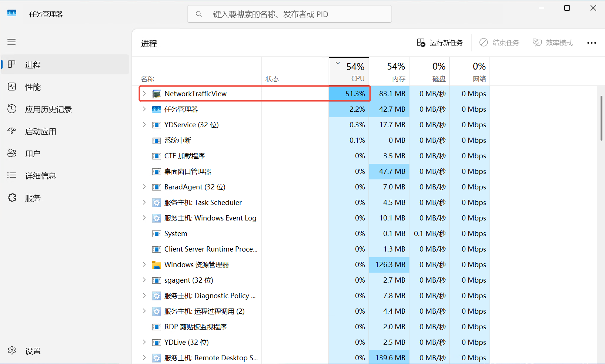Click the Client Server Runtime process icon
Viewport: 605px width, 364px height.
click(157, 249)
